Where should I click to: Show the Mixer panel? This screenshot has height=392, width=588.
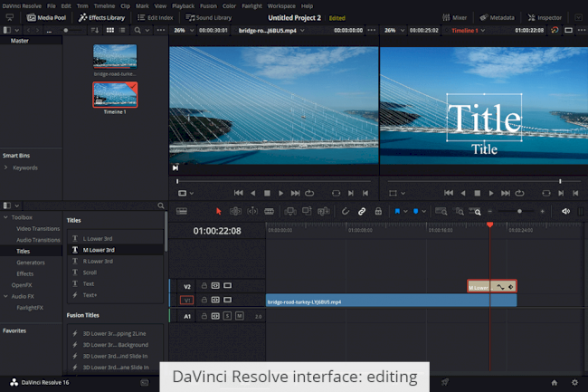pyautogui.click(x=454, y=17)
